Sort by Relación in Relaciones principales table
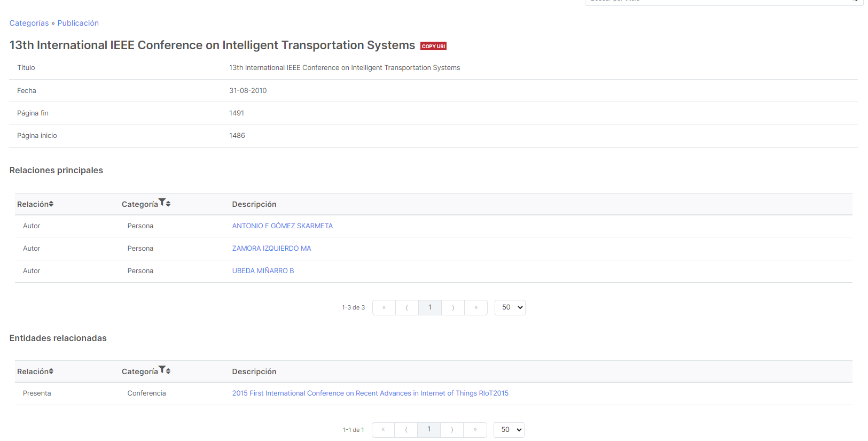868x441 pixels. [x=51, y=204]
